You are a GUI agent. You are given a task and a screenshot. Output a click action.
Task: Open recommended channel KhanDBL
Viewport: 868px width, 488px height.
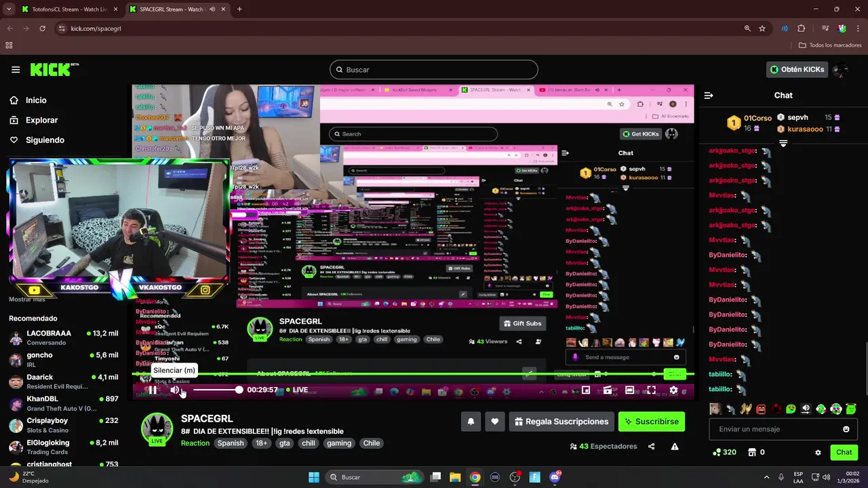[x=64, y=403]
